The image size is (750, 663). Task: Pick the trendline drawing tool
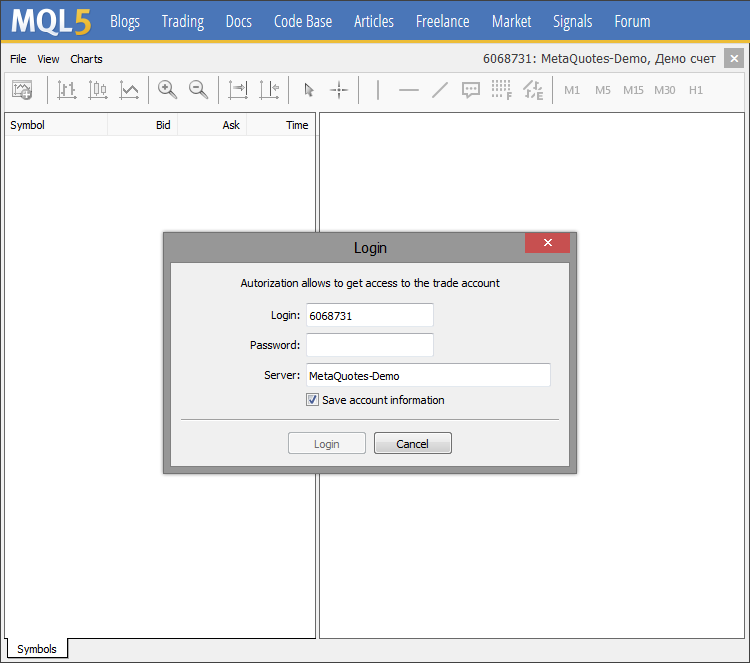tap(440, 90)
